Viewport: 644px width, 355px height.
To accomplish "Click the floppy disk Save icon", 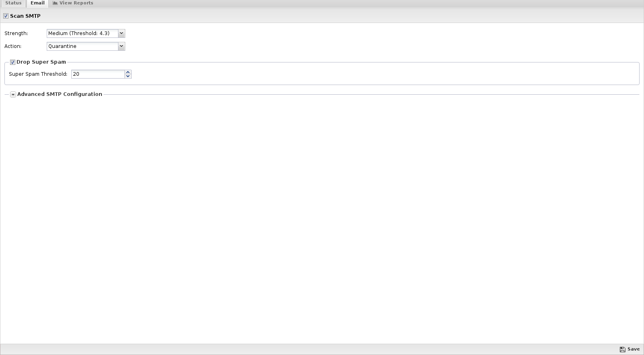I will (623, 349).
